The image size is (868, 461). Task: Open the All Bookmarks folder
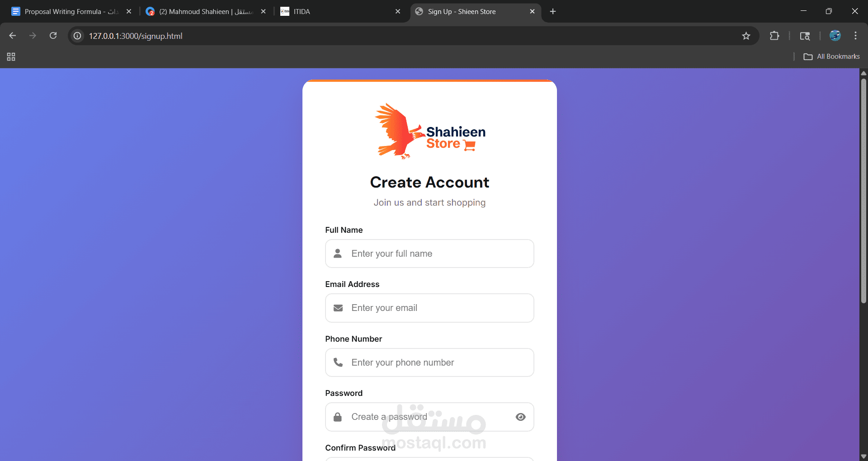[832, 56]
